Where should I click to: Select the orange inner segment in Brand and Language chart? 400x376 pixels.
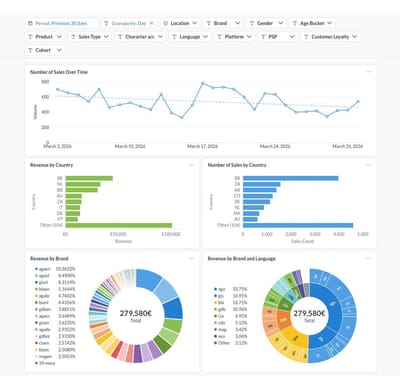coord(284,320)
